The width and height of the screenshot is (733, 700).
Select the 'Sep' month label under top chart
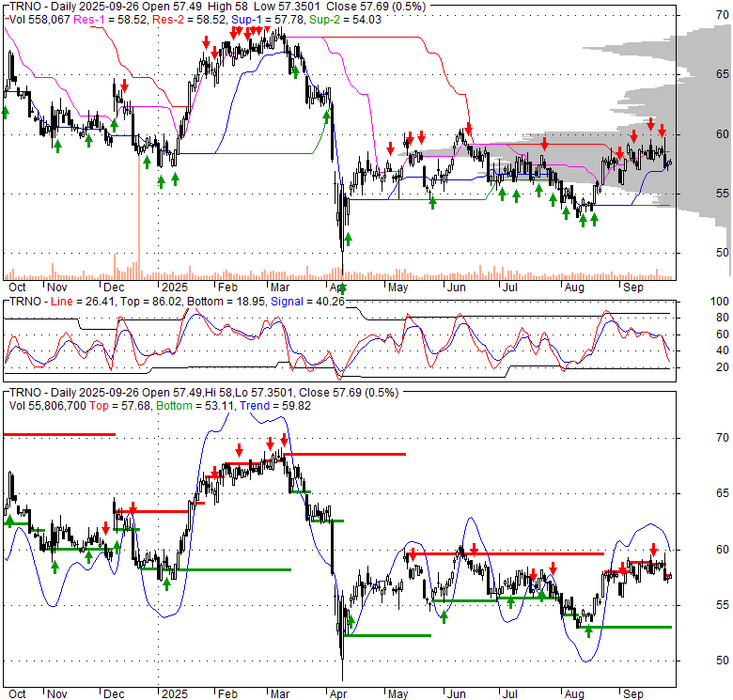(x=633, y=288)
